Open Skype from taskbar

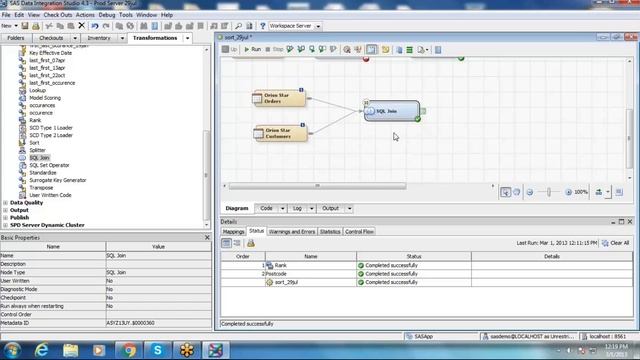[158, 350]
